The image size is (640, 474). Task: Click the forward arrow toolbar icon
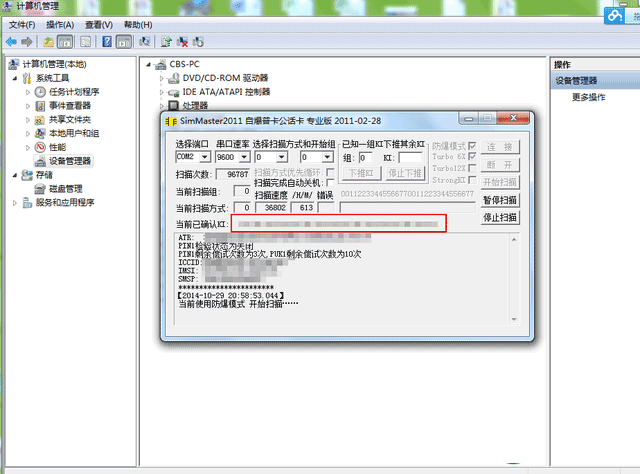click(x=27, y=42)
